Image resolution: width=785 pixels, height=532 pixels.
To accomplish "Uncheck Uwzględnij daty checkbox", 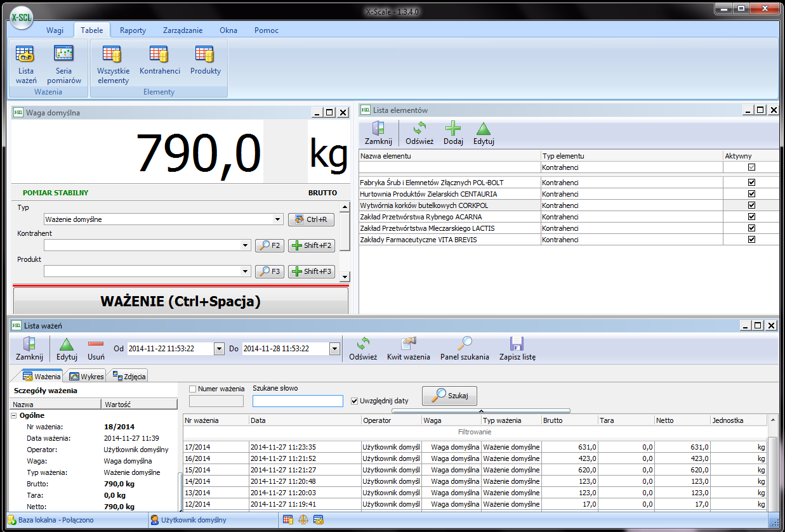I will (355, 401).
